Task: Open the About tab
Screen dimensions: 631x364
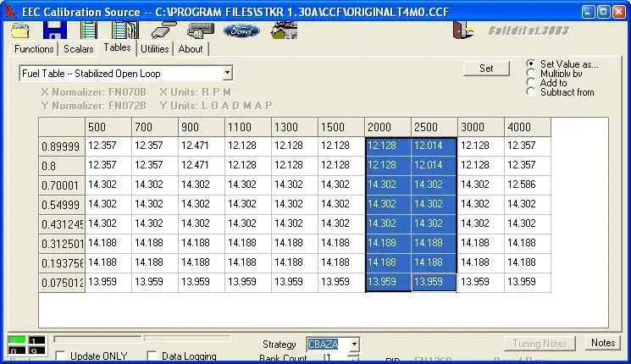Action: pyautogui.click(x=191, y=49)
